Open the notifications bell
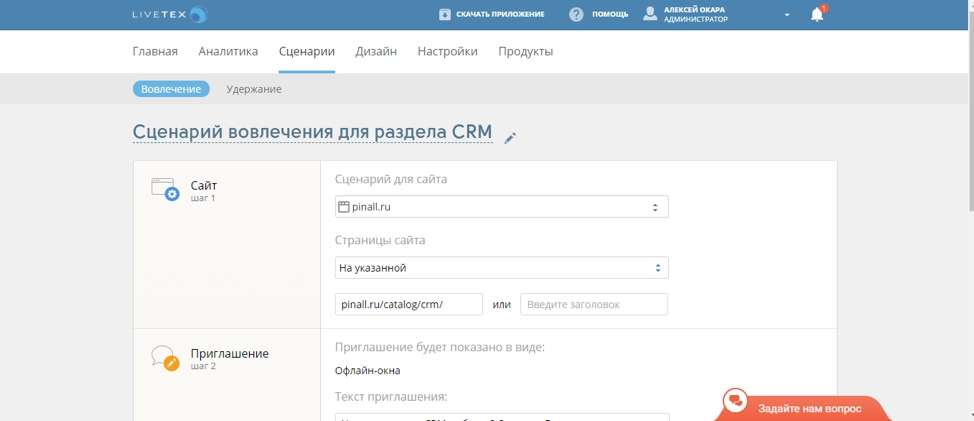Screen dimensions: 974x421 pos(817,14)
